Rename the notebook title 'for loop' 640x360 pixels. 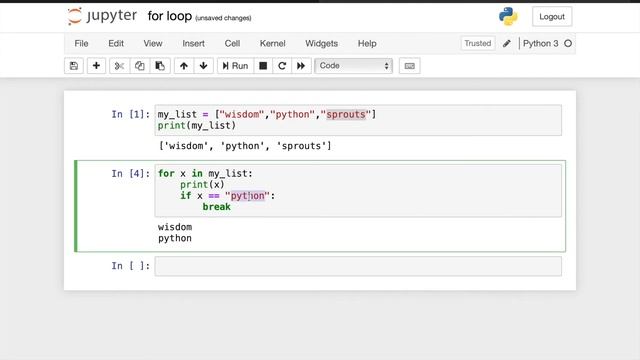(169, 16)
